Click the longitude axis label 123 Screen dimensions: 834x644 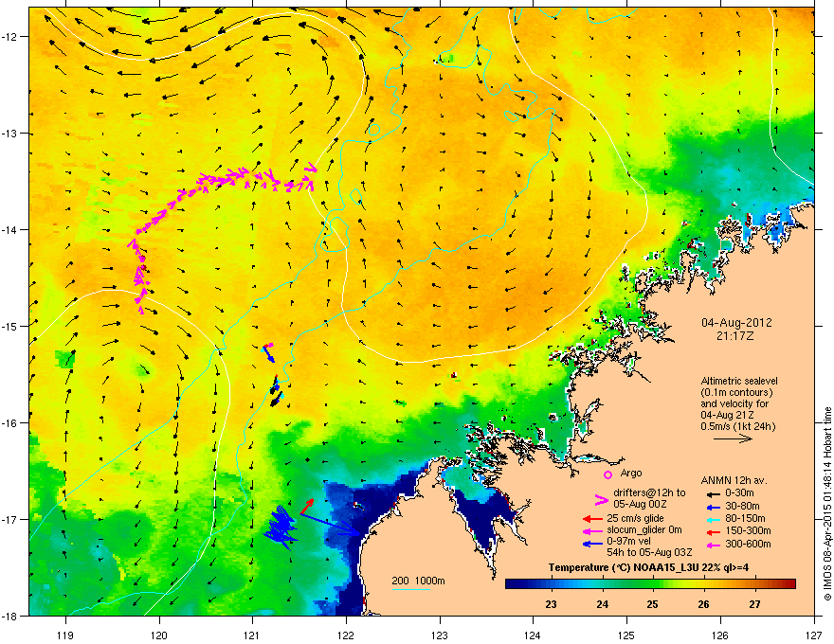tap(440, 635)
